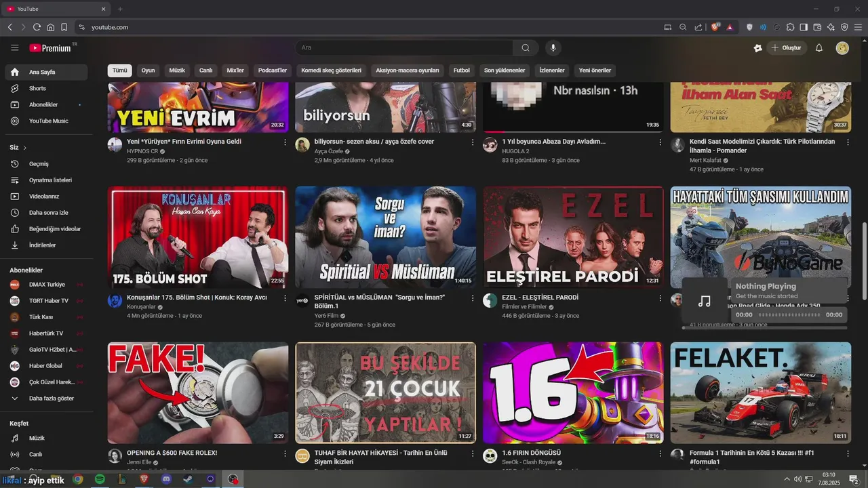Open Brave Shields icon in address bar

715,27
